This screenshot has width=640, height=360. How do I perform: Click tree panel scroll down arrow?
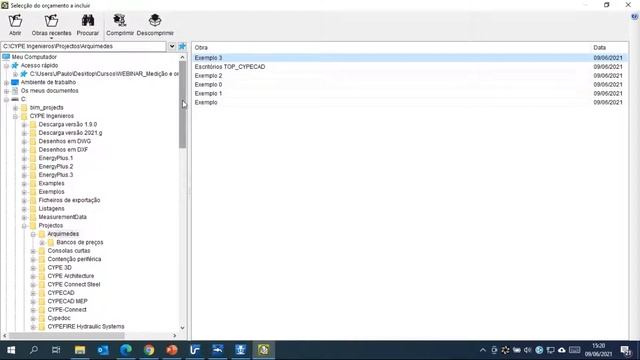click(x=182, y=327)
